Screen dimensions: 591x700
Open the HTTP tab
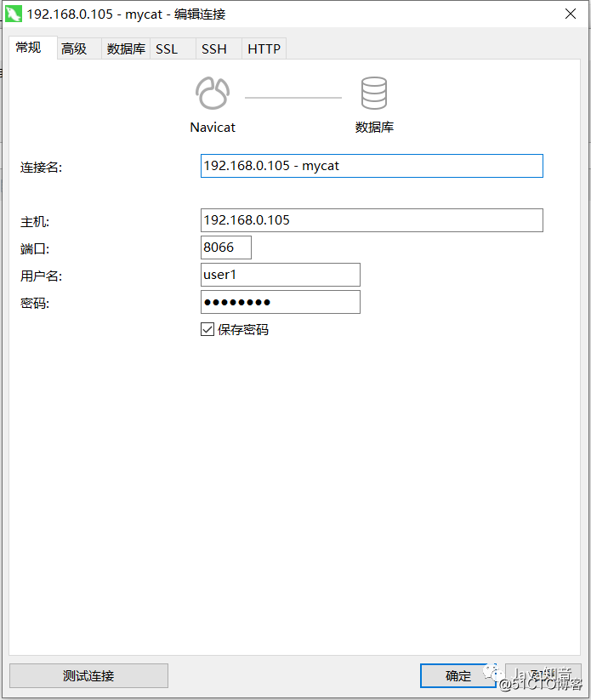(264, 48)
